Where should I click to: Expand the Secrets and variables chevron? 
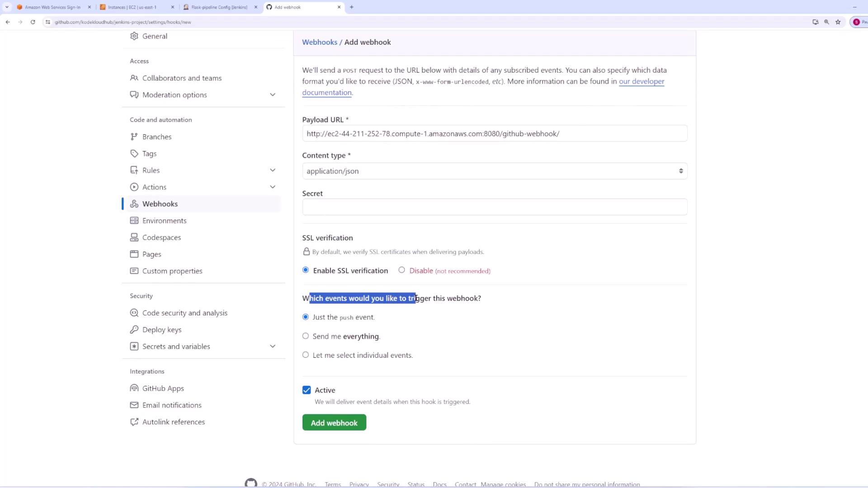pos(273,347)
